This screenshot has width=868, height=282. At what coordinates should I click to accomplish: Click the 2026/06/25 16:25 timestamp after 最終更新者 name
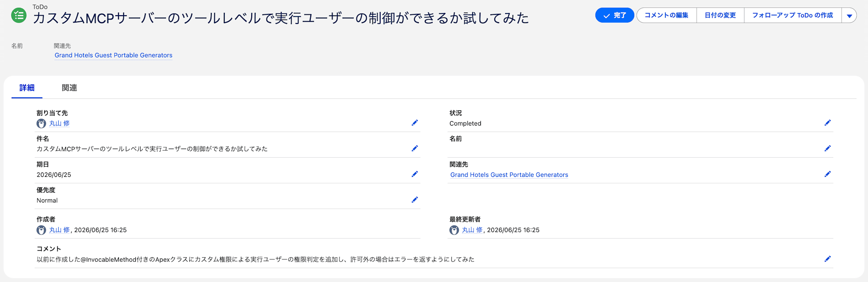coord(513,230)
